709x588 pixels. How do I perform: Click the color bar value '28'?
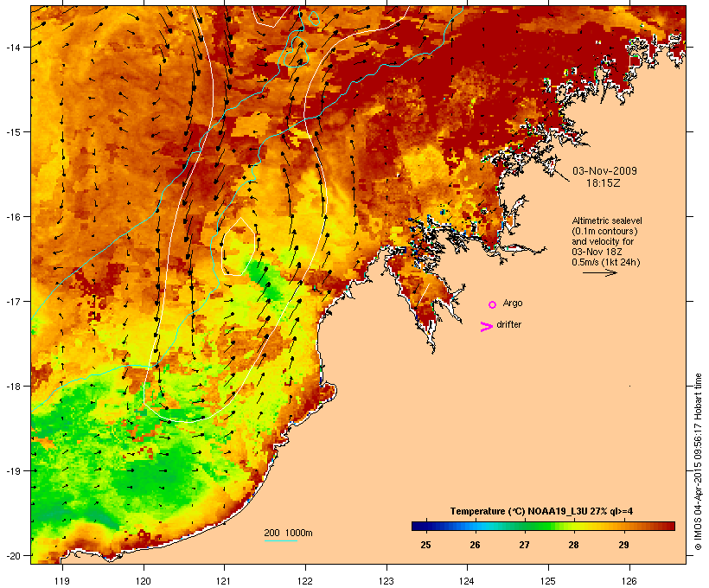573,545
